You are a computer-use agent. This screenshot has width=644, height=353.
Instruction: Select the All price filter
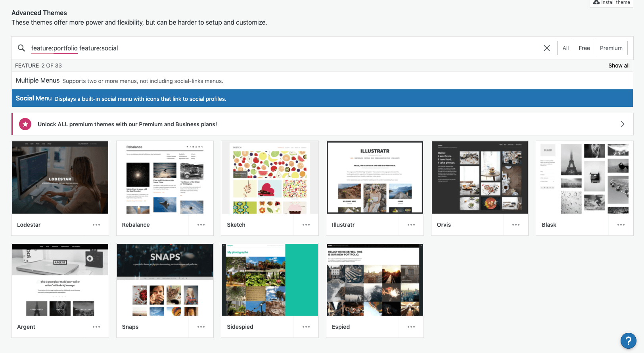coord(565,48)
